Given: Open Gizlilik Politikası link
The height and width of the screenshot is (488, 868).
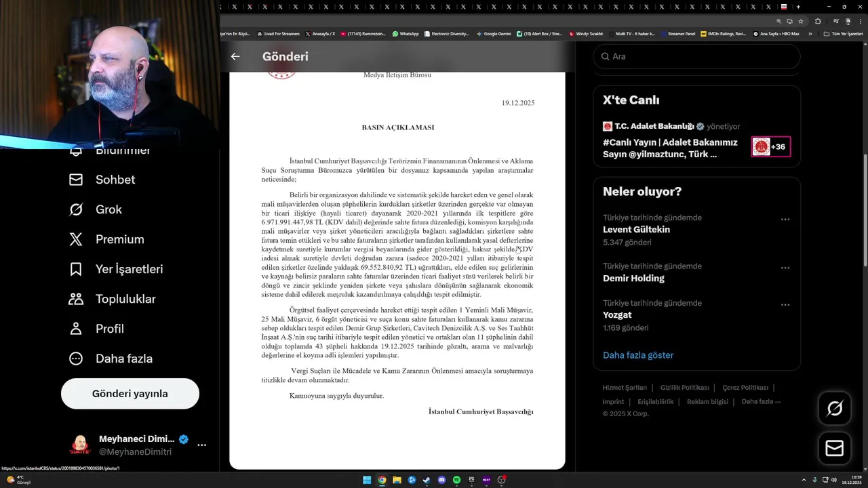Looking at the screenshot, I should 684,388.
